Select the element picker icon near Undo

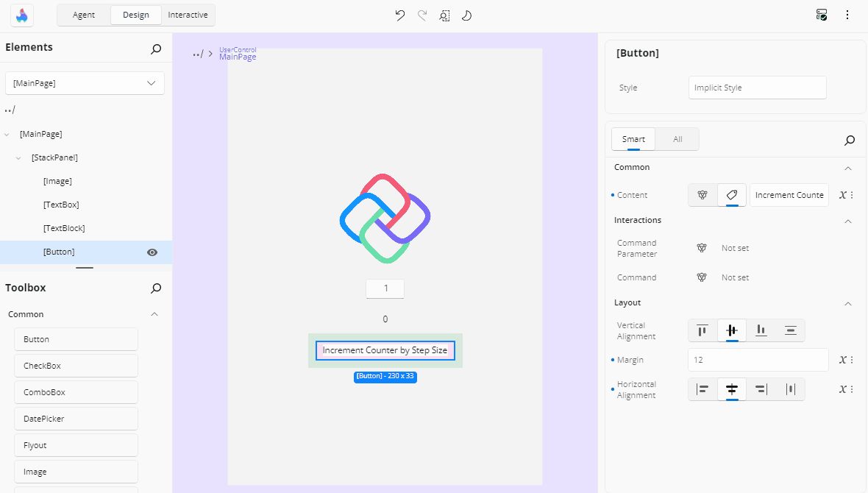(444, 15)
